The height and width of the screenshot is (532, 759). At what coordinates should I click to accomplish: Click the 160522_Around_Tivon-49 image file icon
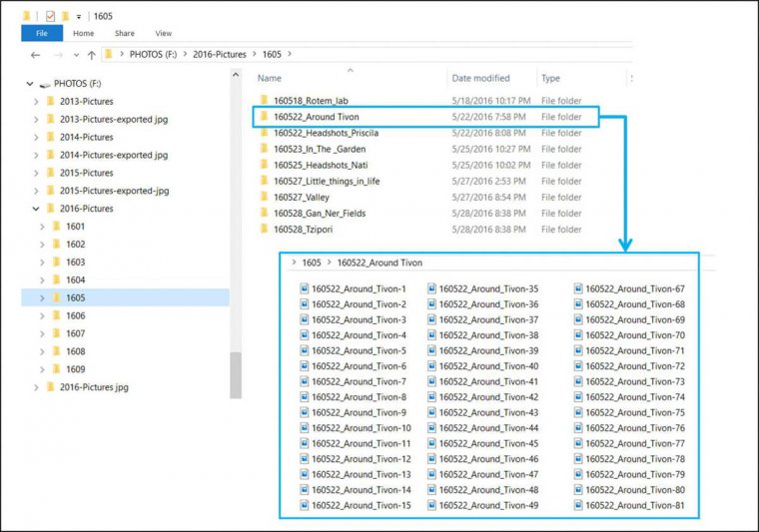click(431, 506)
